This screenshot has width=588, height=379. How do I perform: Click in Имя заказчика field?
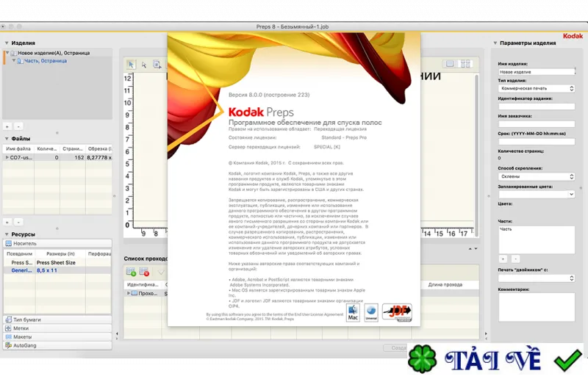[537, 123]
